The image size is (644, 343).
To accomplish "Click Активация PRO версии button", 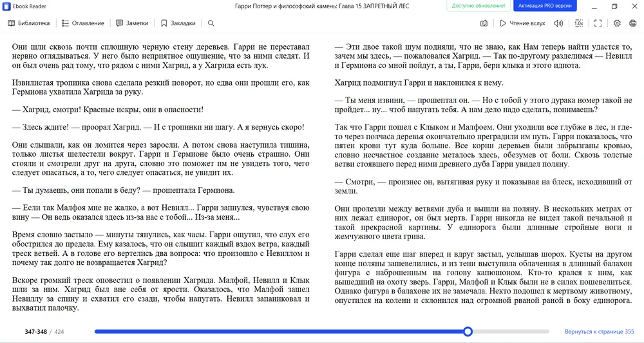I will pyautogui.click(x=545, y=6).
